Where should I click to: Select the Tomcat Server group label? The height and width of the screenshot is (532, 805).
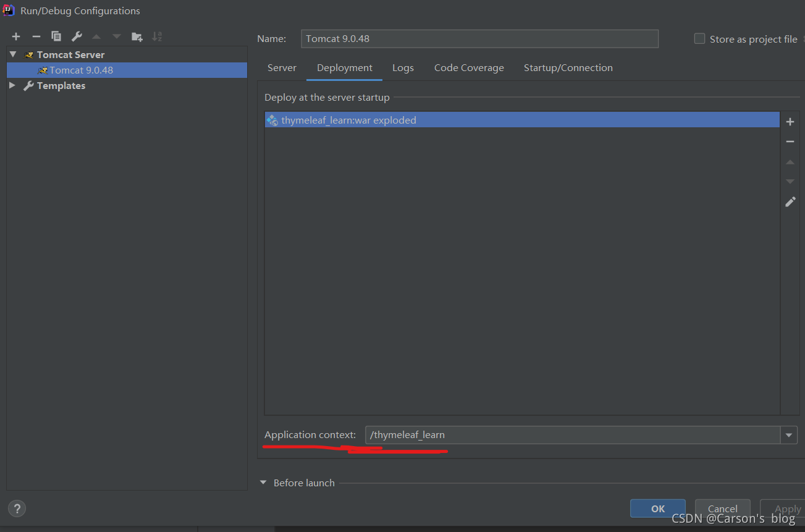click(x=71, y=55)
